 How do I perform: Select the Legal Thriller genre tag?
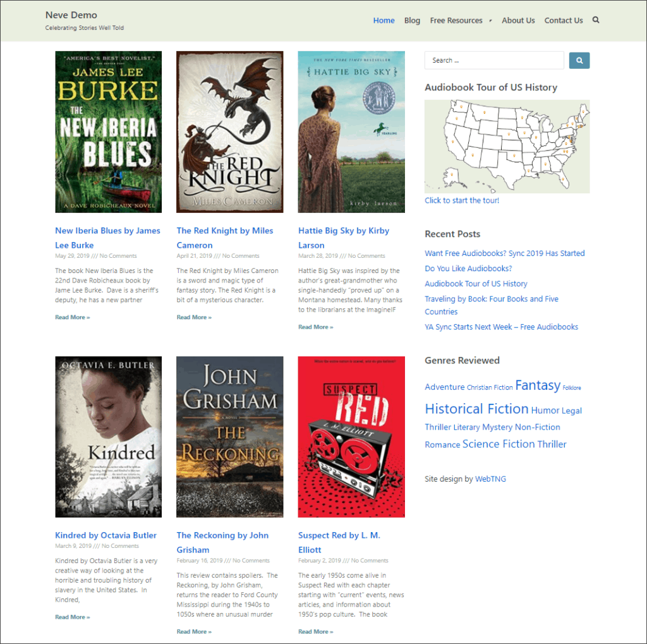504,418
